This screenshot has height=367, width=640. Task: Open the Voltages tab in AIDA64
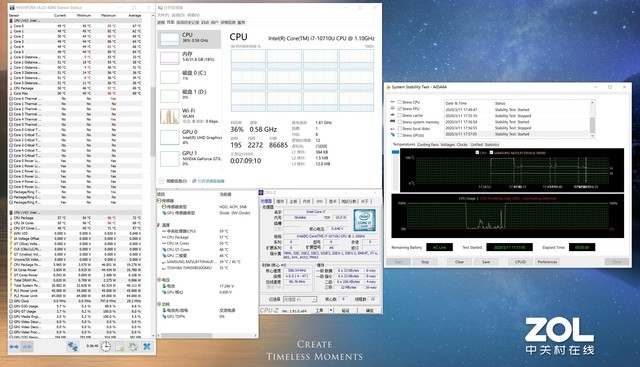448,145
